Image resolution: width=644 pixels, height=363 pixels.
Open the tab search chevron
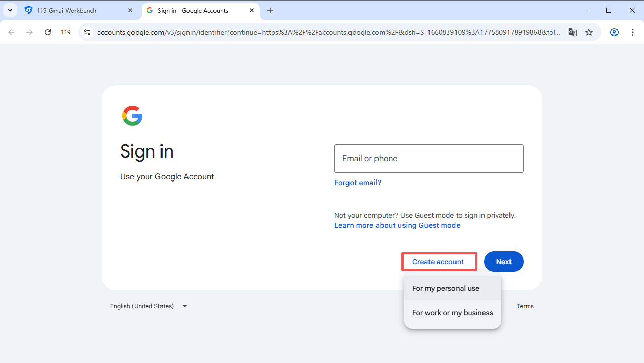(10, 10)
